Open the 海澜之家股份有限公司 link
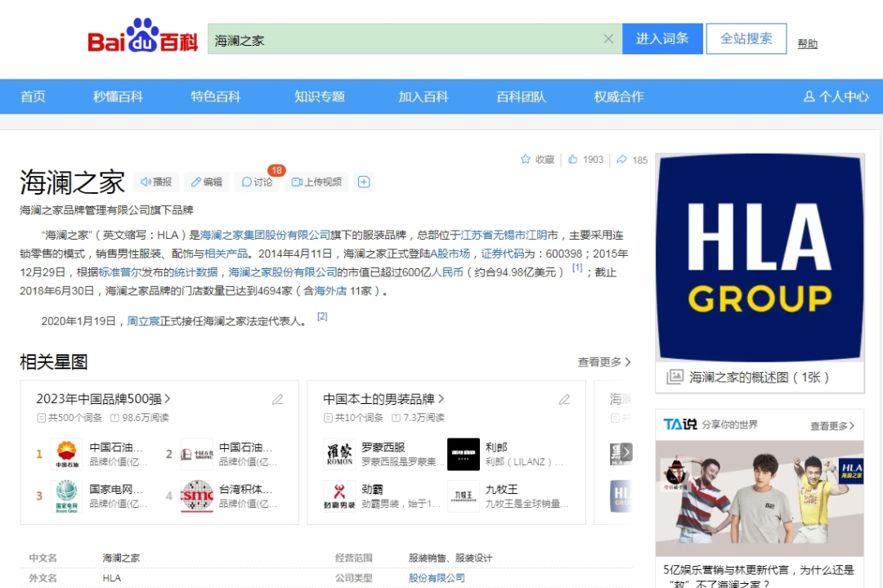 (x=283, y=272)
